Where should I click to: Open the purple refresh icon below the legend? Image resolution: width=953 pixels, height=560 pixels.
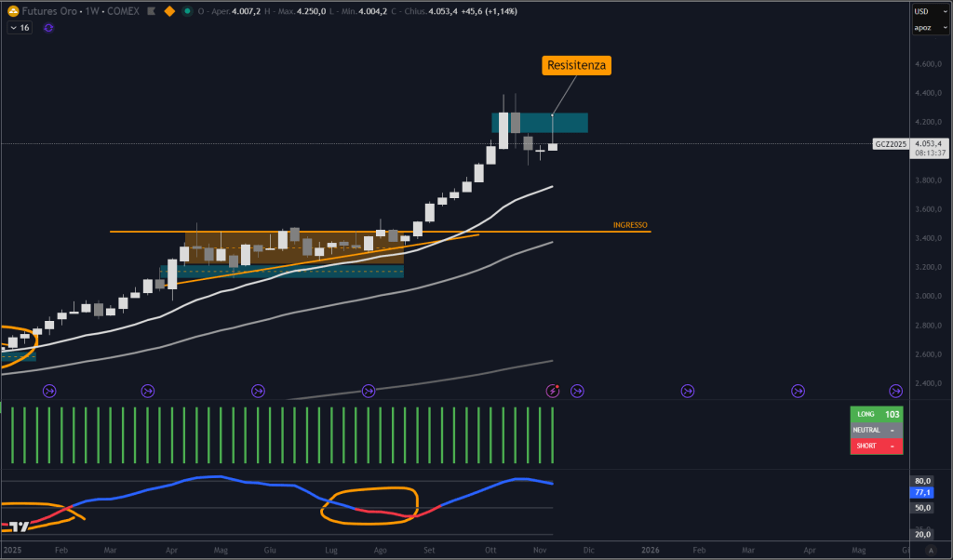48,27
